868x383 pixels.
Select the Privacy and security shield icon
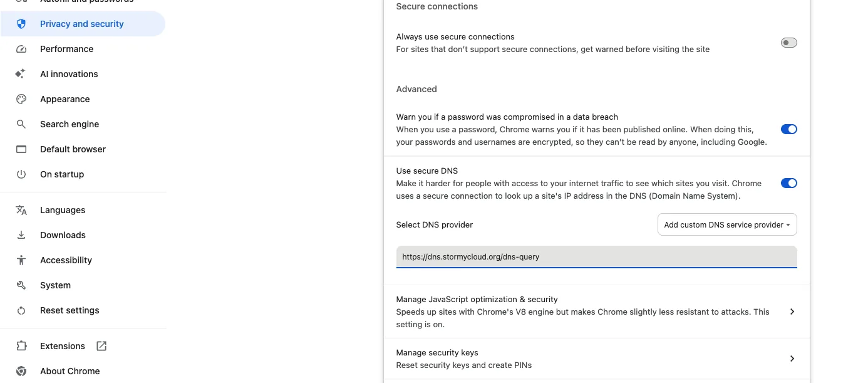pos(21,23)
